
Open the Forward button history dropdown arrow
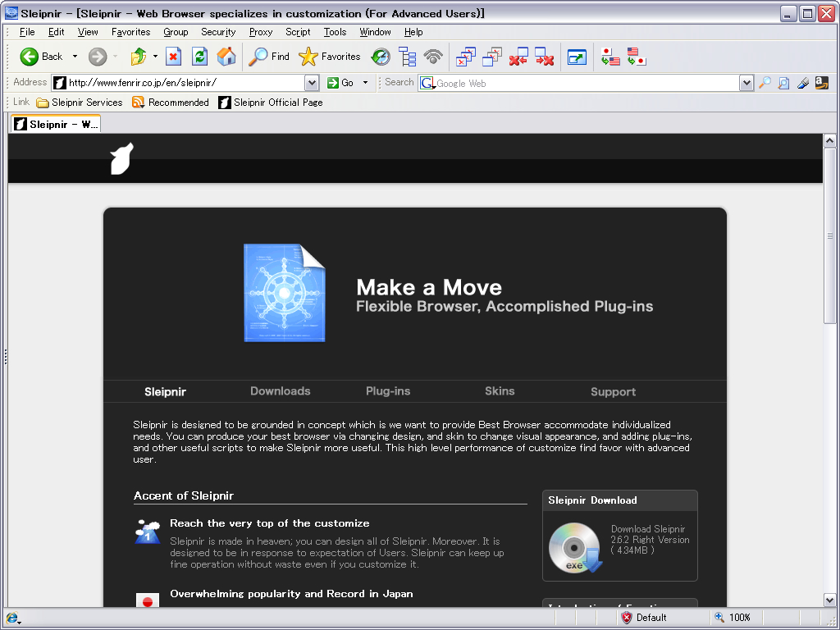tap(115, 57)
